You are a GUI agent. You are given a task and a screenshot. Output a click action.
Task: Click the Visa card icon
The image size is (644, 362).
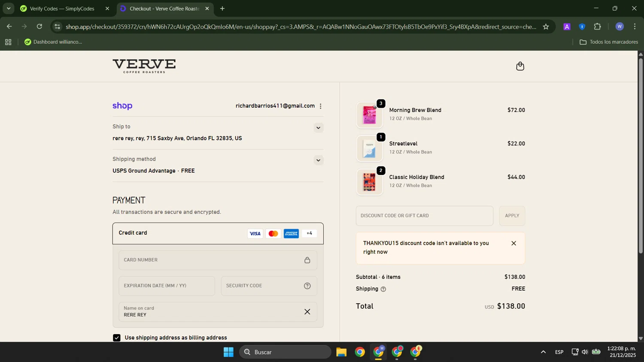[255, 234]
